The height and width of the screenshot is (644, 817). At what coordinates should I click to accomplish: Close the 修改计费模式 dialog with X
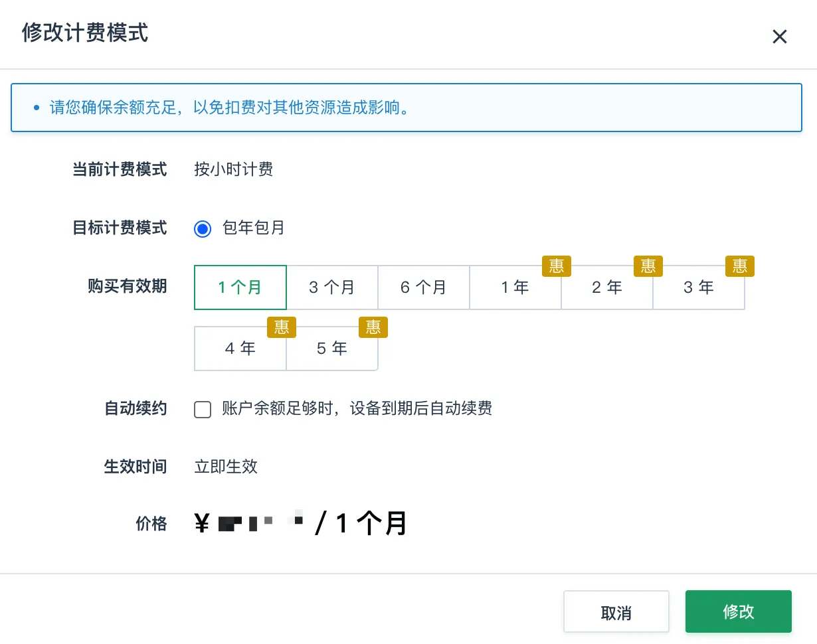779,37
